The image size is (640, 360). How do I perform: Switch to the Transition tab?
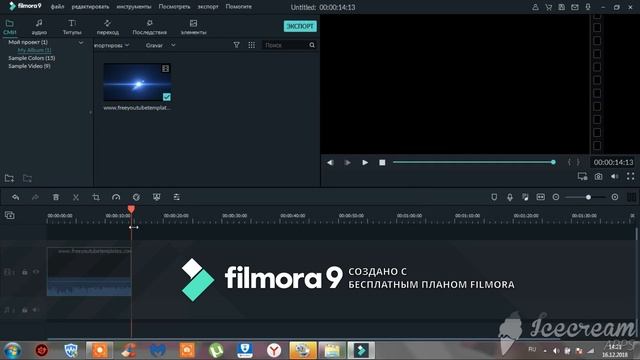pyautogui.click(x=108, y=27)
